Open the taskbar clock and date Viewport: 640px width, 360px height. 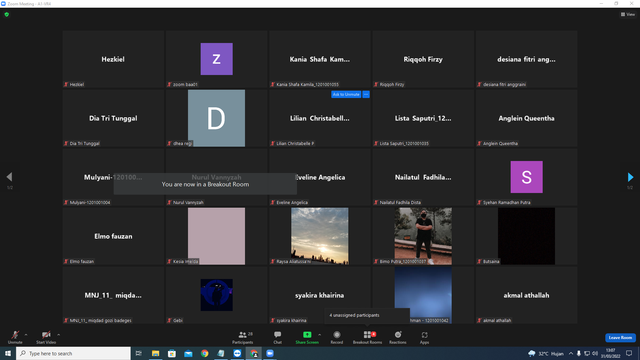coord(611,353)
